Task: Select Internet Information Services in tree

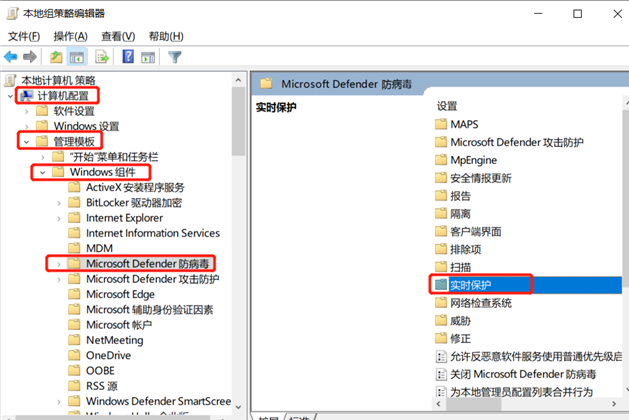Action: pos(153,233)
